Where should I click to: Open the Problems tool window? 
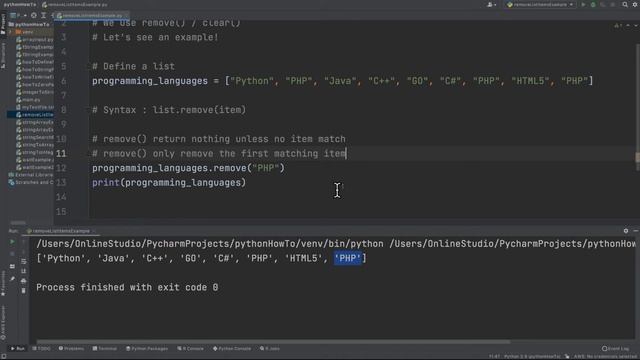pyautogui.click(x=71, y=349)
